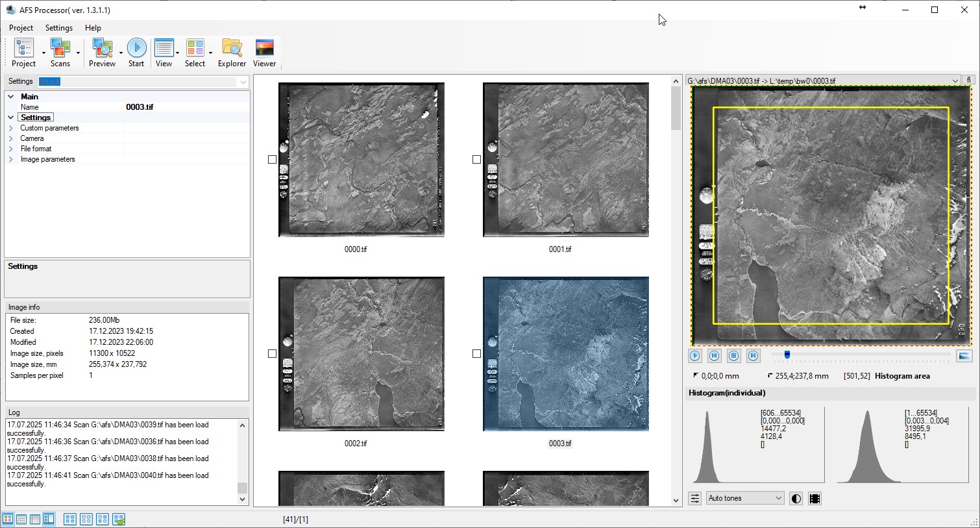Select the 0001.tif thumbnail

[x=566, y=160]
